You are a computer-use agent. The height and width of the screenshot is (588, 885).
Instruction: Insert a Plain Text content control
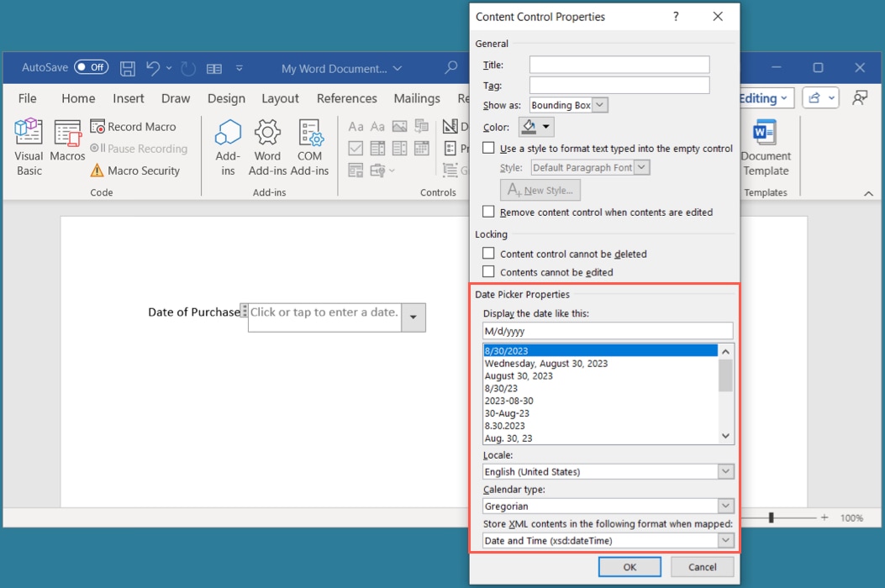click(377, 127)
